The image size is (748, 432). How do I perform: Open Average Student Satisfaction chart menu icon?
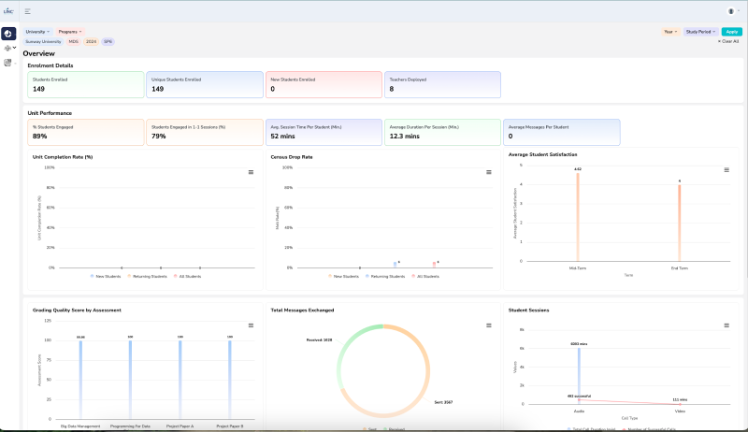click(x=727, y=170)
